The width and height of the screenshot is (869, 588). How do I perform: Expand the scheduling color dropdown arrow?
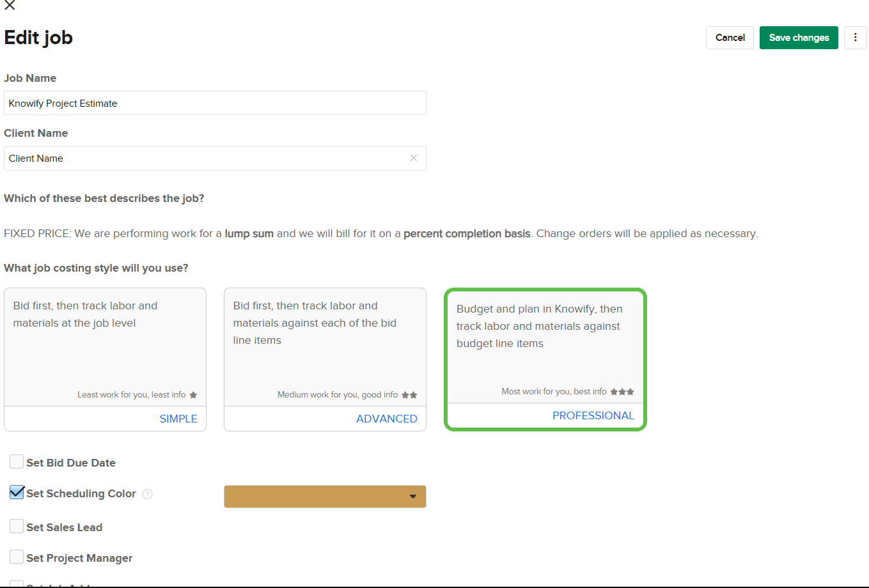413,497
